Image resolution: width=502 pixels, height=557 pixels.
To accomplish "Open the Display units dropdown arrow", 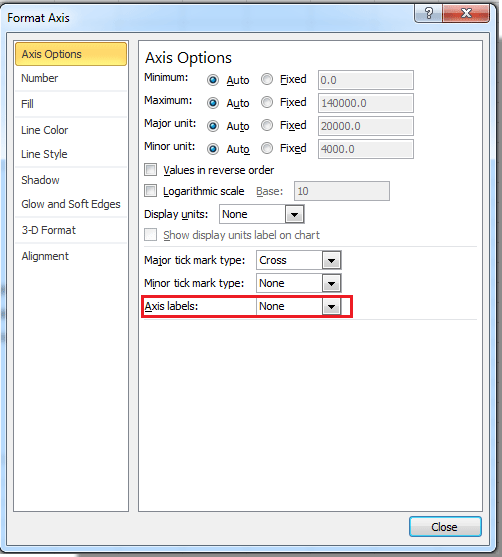I will [x=294, y=215].
